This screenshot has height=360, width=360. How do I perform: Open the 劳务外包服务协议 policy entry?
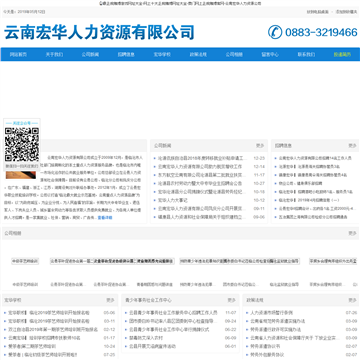(x=267, y=355)
